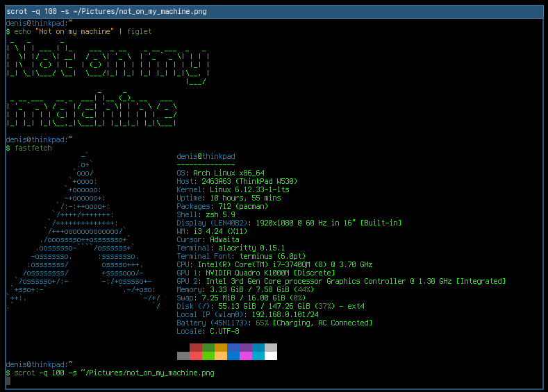The image size is (548, 392).
Task: Click the purple color swatch
Action: pos(246,348)
